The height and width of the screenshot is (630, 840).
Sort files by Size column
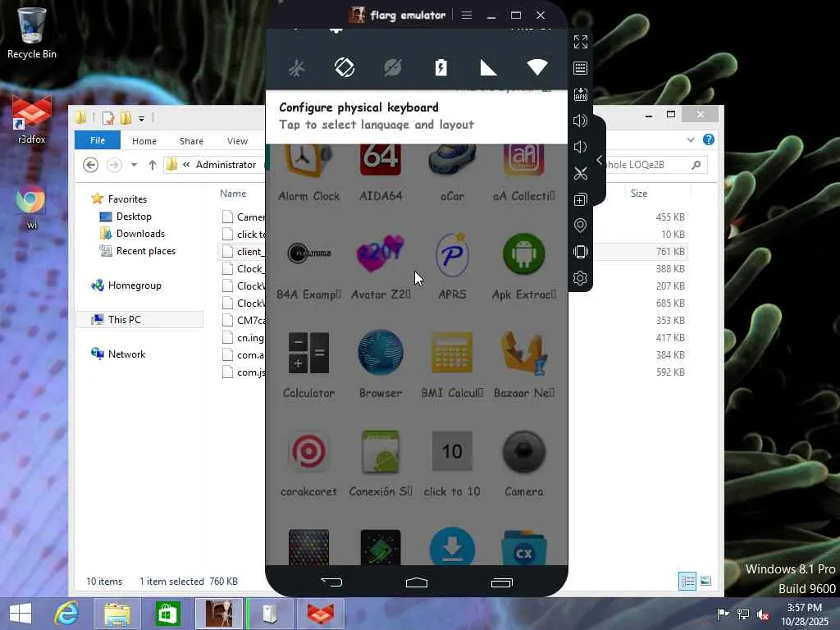638,194
